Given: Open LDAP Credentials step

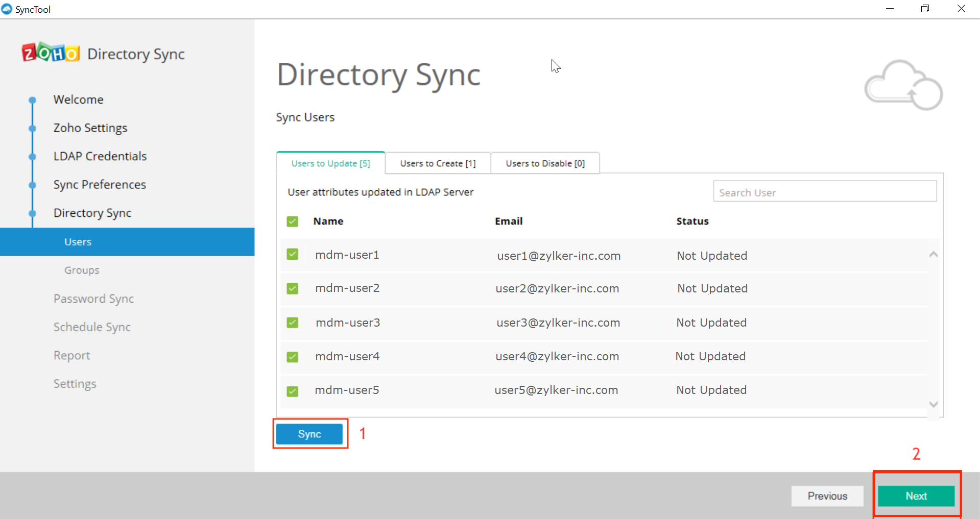Looking at the screenshot, I should [x=100, y=156].
